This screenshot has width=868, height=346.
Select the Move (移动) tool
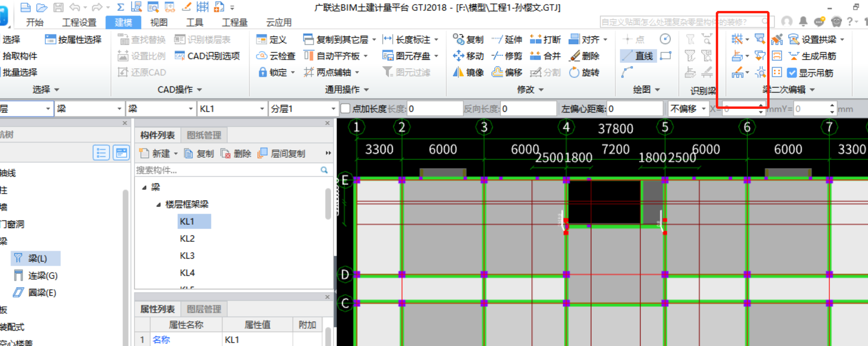468,56
